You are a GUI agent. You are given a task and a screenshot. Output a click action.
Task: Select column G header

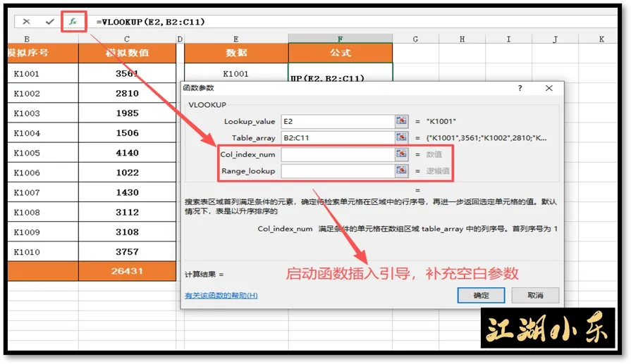[415, 39]
